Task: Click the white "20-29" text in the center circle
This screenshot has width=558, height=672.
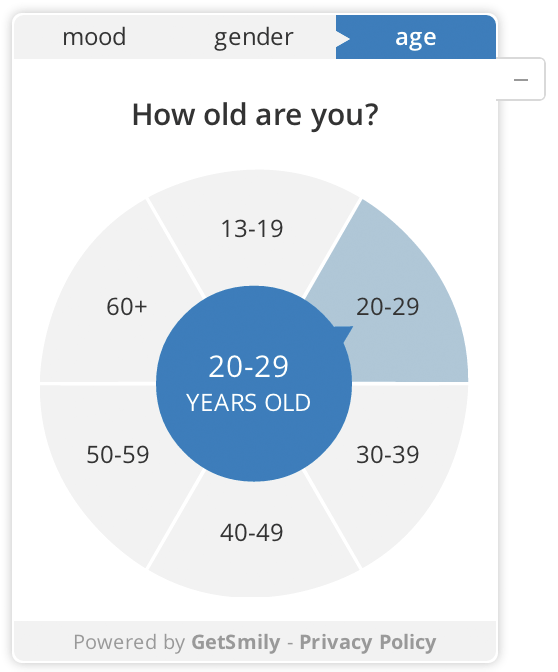Action: tap(249, 367)
